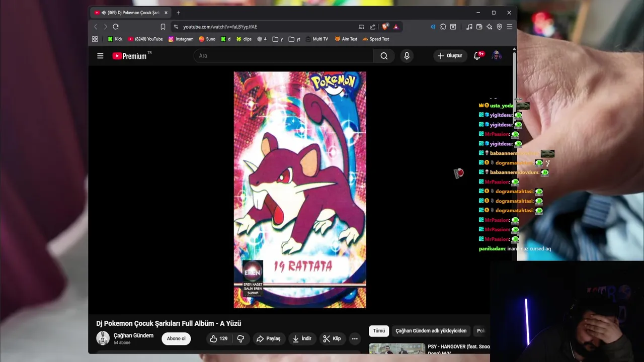Open the 'd' Kick bookmark
This screenshot has width=644, height=362.
pos(226,39)
